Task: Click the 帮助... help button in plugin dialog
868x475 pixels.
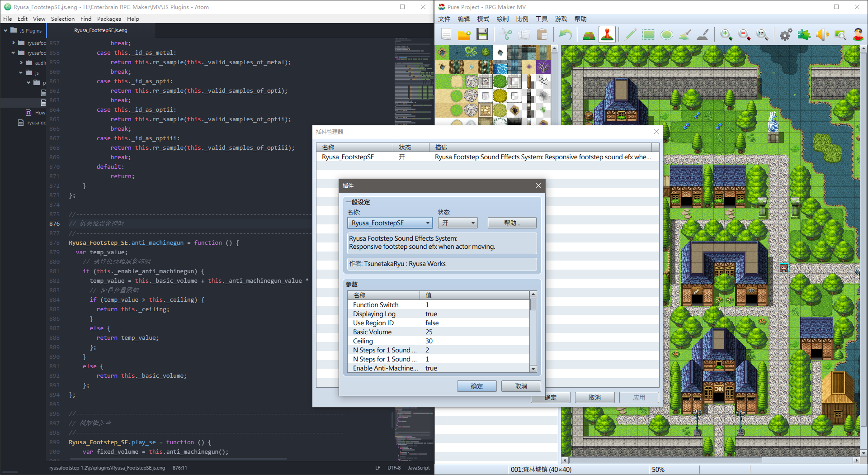Action: [512, 223]
